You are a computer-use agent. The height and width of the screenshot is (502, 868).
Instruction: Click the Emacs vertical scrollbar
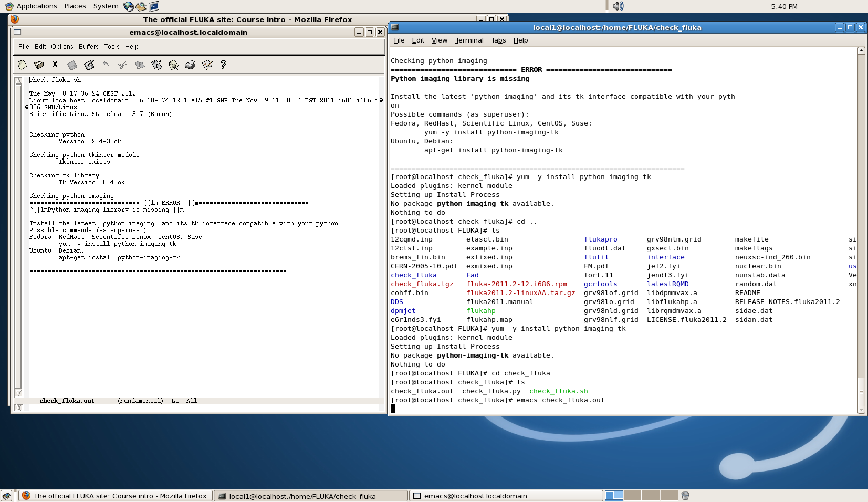click(x=18, y=236)
